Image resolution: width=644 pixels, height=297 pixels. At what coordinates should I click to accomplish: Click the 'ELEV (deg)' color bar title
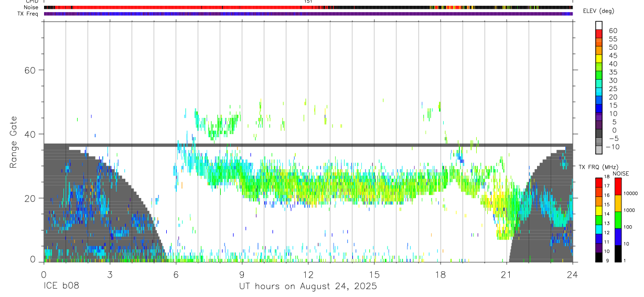[x=598, y=11]
